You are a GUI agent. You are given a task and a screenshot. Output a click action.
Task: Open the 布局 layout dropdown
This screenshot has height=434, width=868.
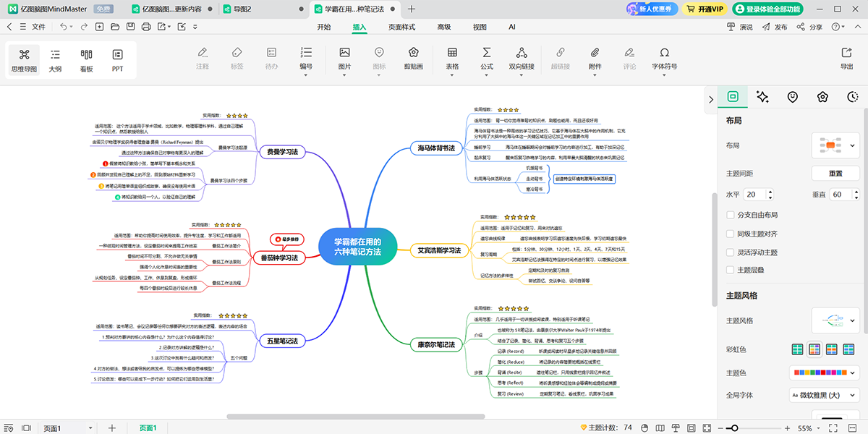[834, 145]
